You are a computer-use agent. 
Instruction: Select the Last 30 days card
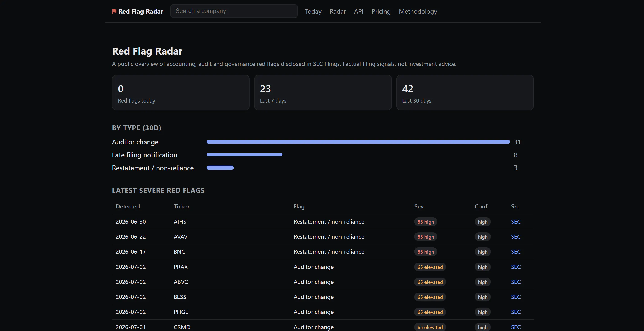tap(465, 93)
